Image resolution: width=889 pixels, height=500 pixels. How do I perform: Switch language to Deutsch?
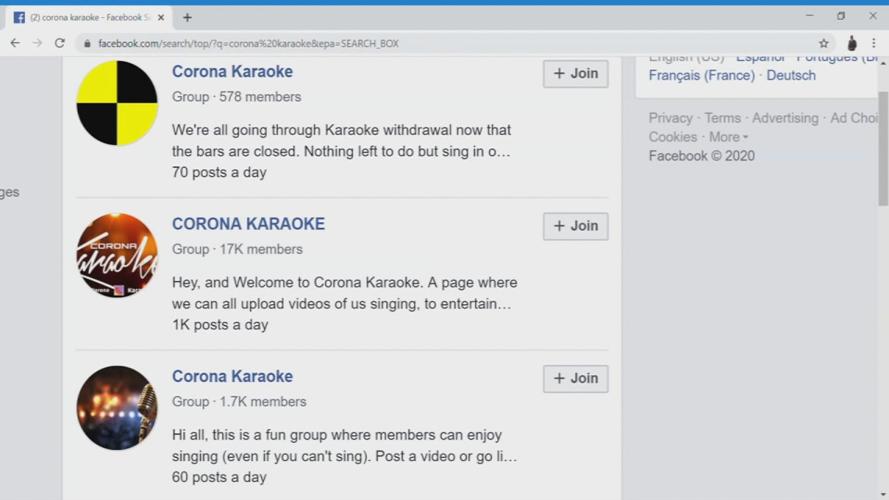click(791, 75)
